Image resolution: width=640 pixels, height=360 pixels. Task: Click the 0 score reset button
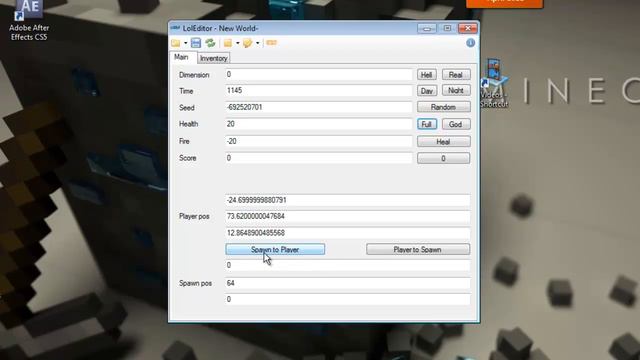pos(443,158)
